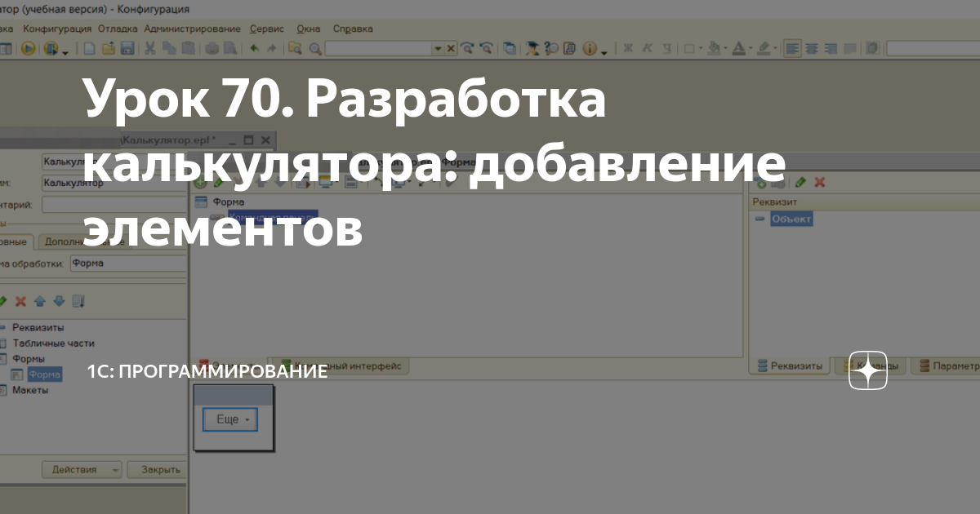The width and height of the screenshot is (980, 514).
Task: Open the Сервис menu
Action: tap(267, 29)
